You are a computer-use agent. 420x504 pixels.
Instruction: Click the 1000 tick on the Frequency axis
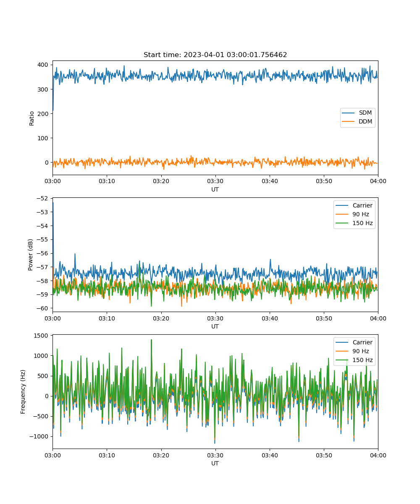tap(42, 356)
